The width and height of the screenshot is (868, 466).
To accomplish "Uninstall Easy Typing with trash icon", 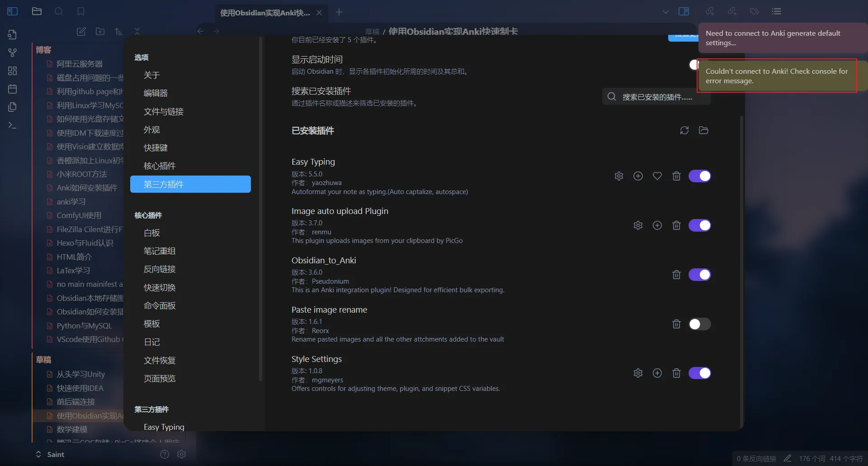I will pos(676,176).
